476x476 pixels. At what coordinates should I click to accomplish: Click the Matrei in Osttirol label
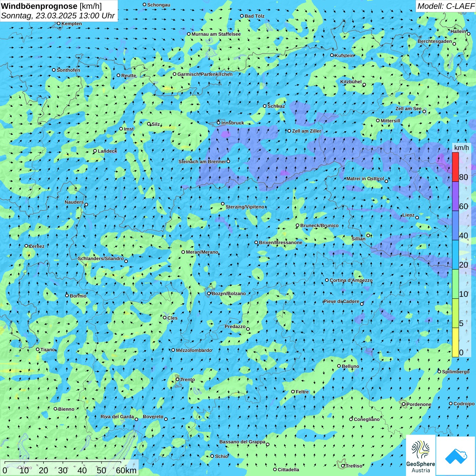[365, 178]
